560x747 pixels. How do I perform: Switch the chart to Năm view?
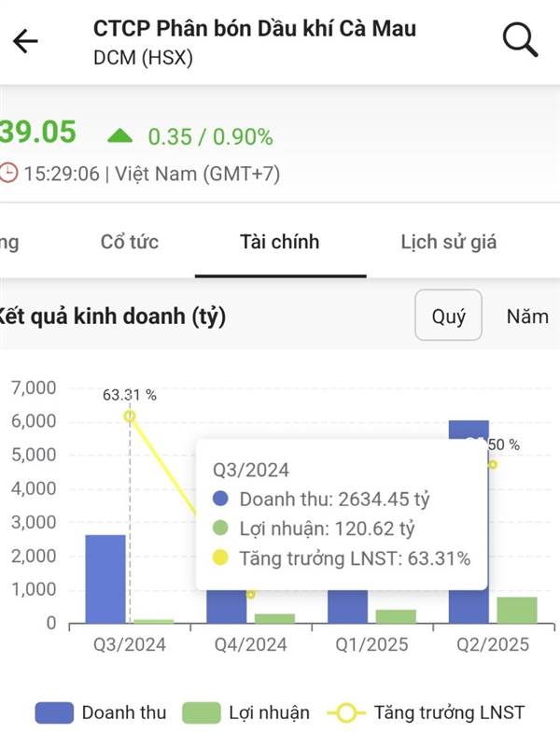tap(527, 317)
